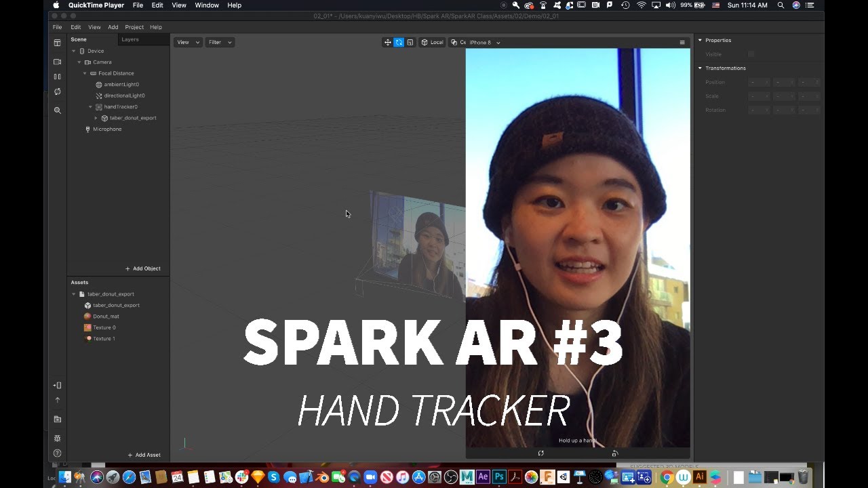
Task: Open the Spark AR Add menu
Action: coord(113,27)
